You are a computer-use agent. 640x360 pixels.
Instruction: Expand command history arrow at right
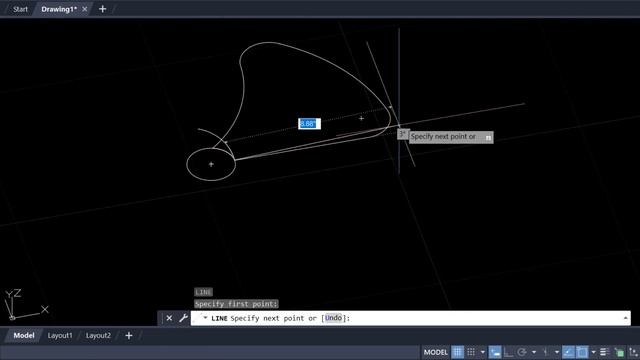point(625,318)
